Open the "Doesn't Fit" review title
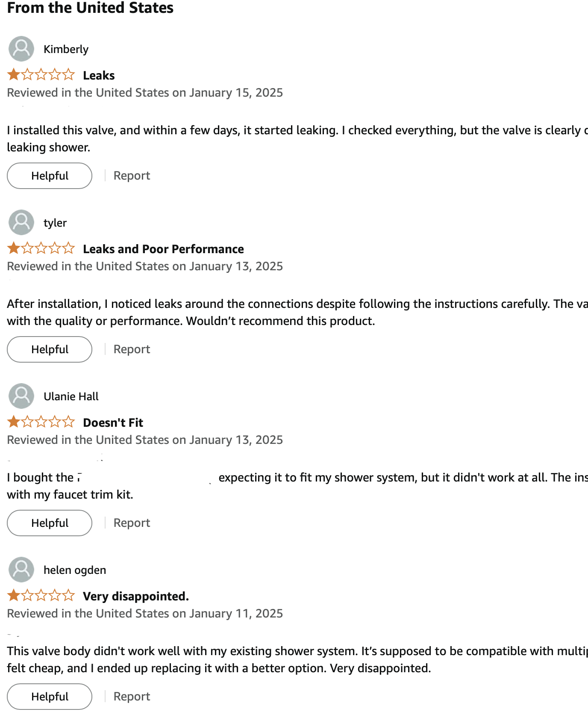The image size is (588, 715). click(x=113, y=422)
